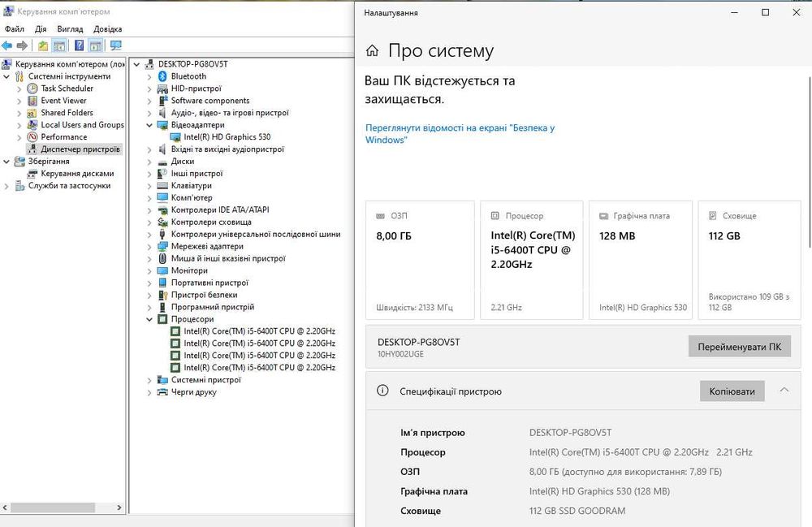Screen dimensions: 812x527
Task: Click the Task Scheduler clock icon
Action: coord(32,89)
